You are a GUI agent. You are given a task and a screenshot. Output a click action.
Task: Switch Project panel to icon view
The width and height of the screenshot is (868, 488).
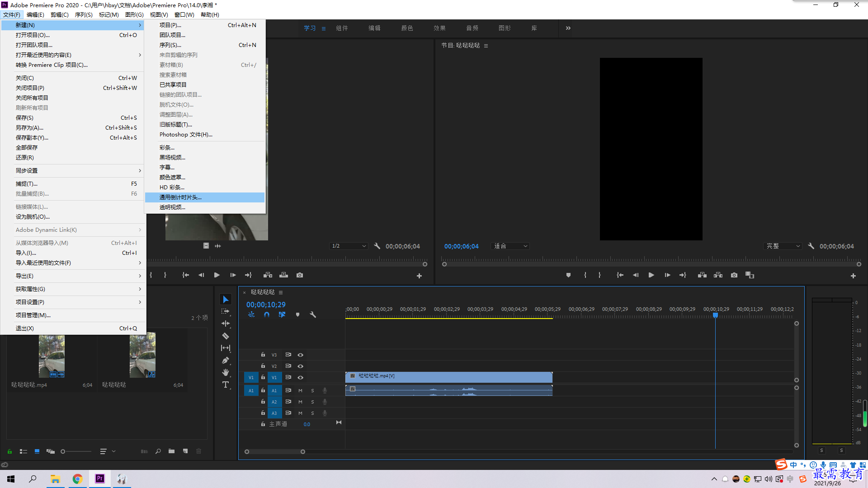(37, 451)
